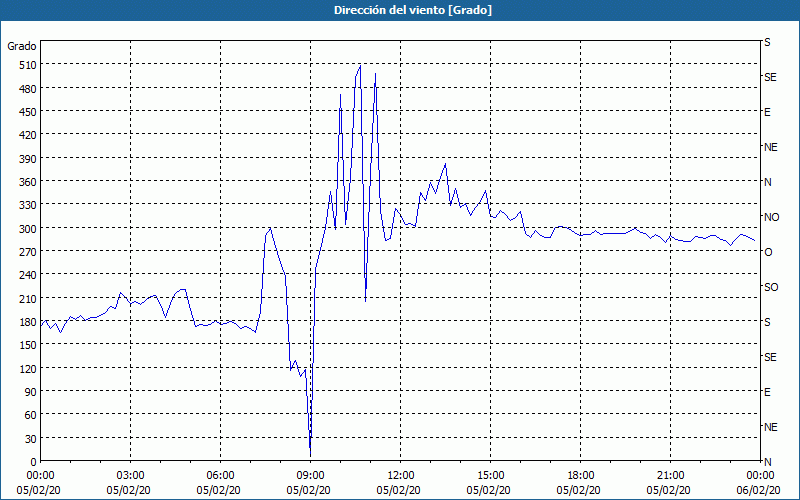Click the 'NE' compass label level with 30
Viewport: 800px width, 500px height.
pyautogui.click(x=771, y=427)
